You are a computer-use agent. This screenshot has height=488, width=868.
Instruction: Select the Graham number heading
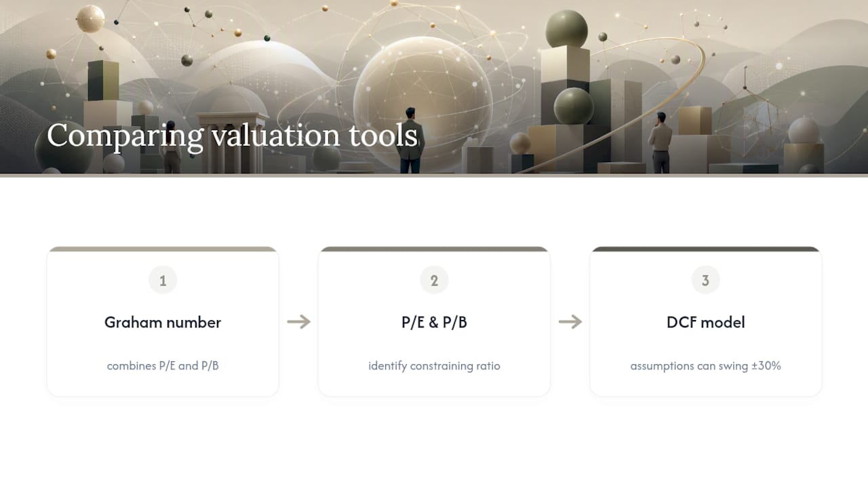click(163, 323)
